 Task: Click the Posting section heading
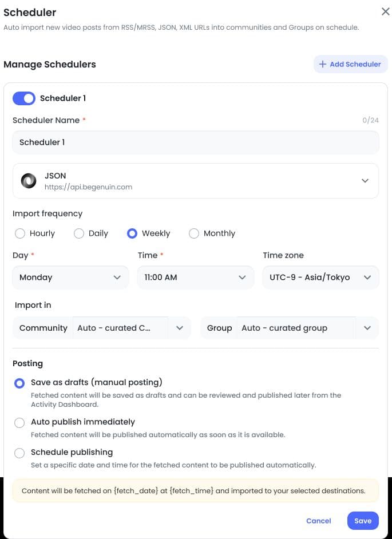coord(27,364)
